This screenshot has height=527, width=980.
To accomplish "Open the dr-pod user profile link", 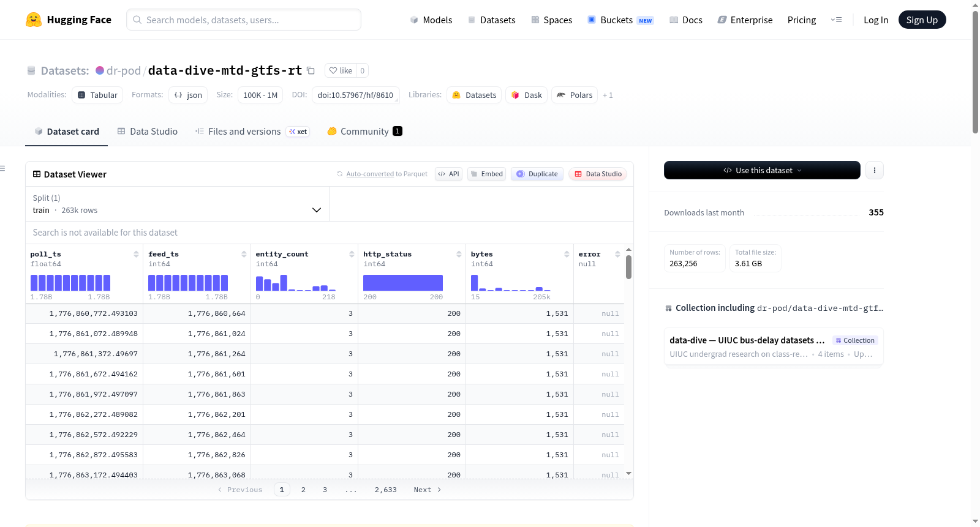I will click(x=124, y=70).
